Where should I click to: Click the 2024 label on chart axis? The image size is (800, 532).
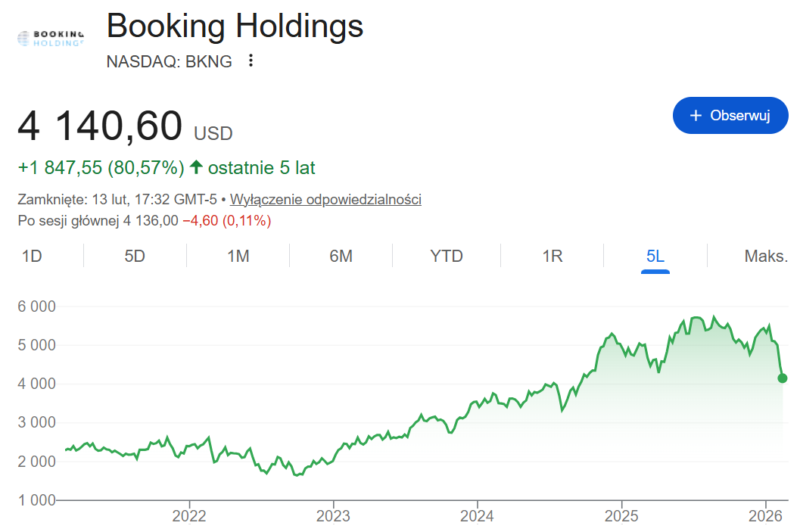coord(478,516)
